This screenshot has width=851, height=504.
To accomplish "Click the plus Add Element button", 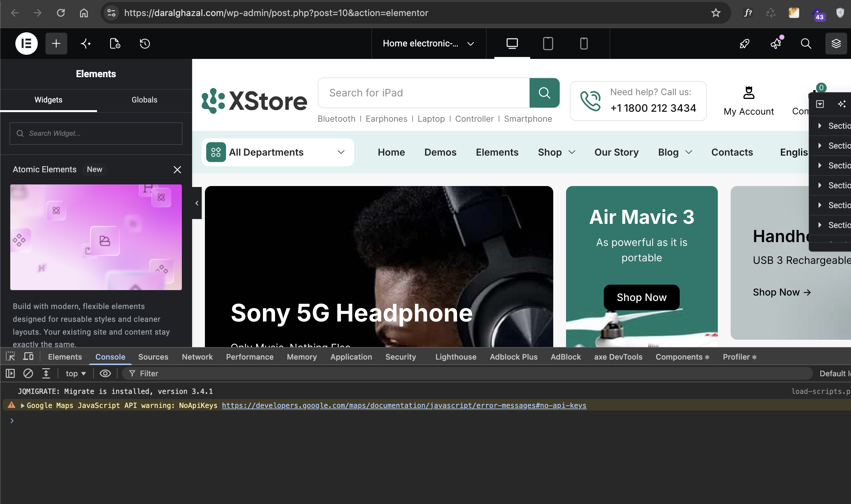I will (56, 44).
